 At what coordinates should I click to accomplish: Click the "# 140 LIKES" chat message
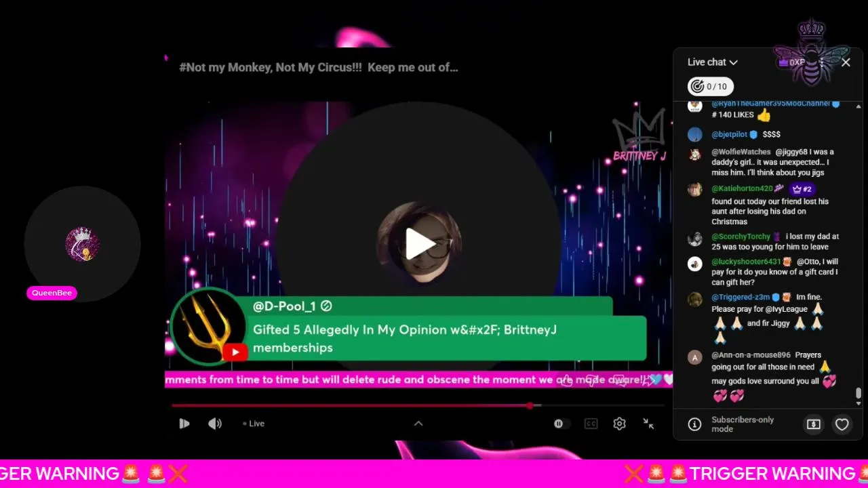click(733, 115)
